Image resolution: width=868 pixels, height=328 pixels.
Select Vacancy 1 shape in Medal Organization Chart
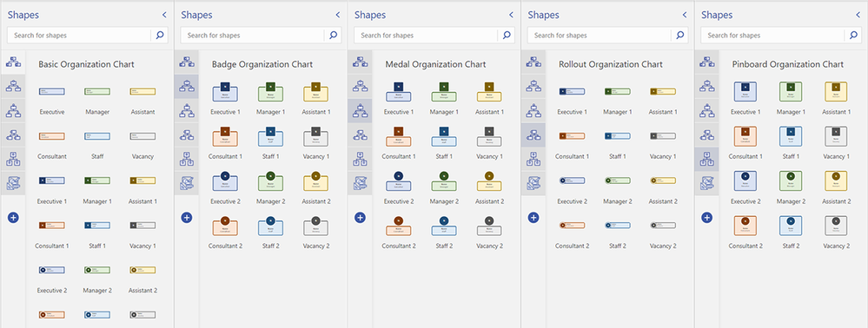tap(490, 136)
